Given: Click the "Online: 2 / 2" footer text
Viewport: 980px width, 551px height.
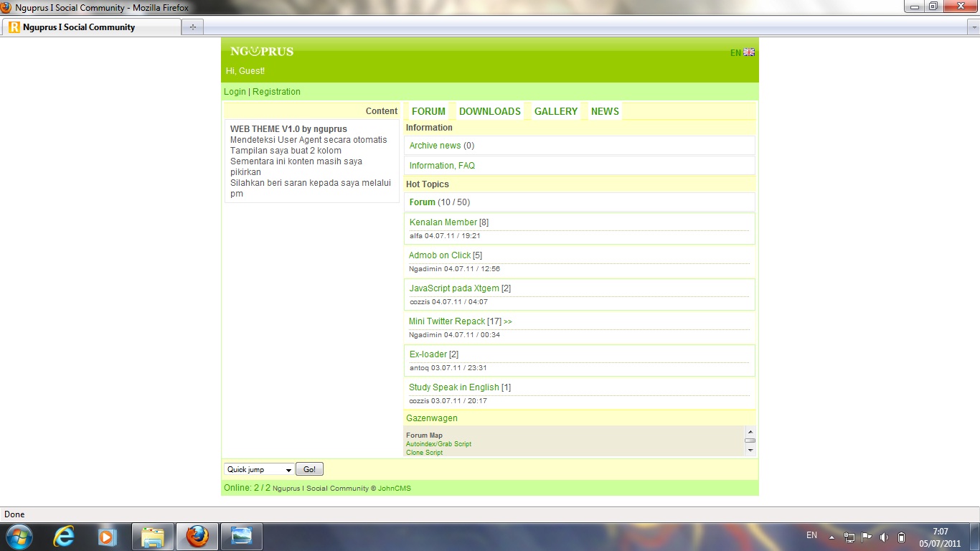Looking at the screenshot, I should tap(247, 488).
